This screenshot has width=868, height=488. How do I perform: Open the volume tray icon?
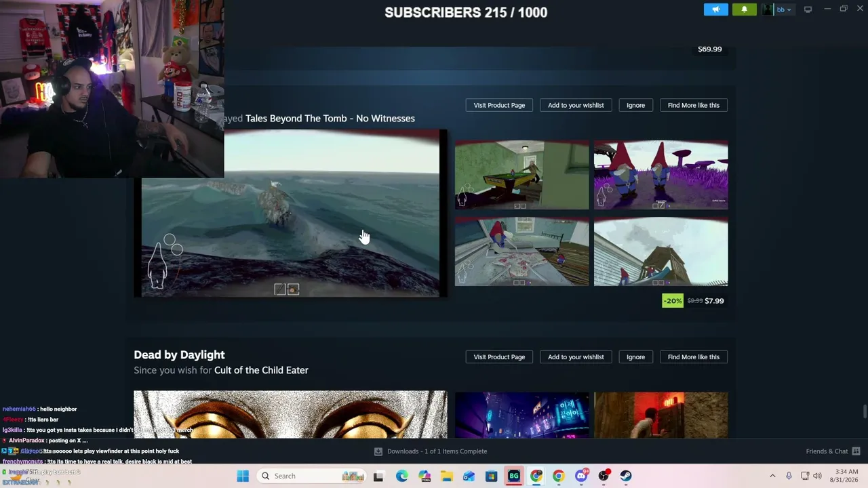pyautogui.click(x=817, y=476)
